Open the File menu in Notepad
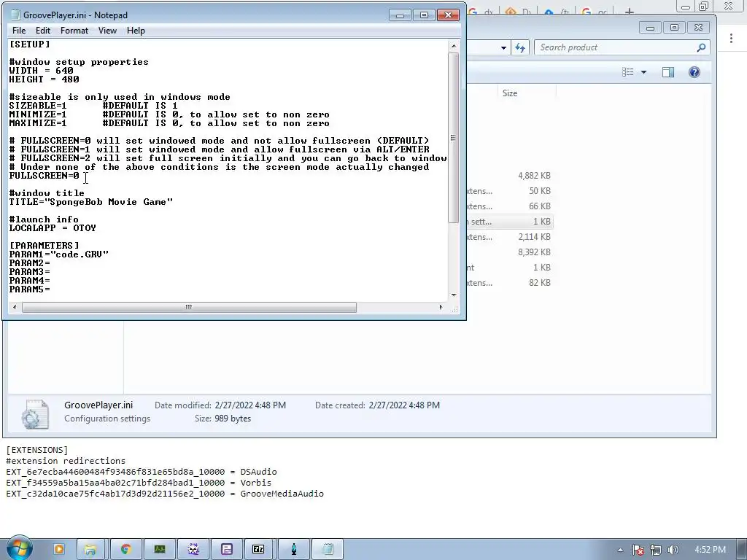The image size is (747, 560). click(19, 31)
